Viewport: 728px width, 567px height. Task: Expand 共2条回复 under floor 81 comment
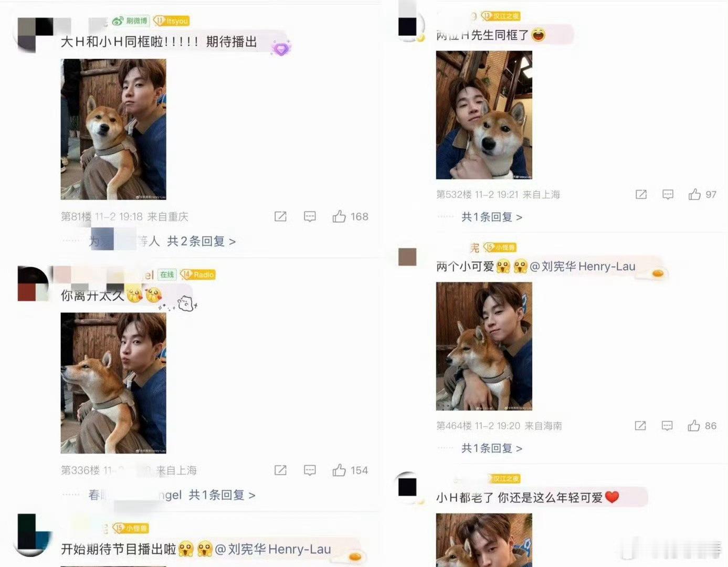[201, 241]
